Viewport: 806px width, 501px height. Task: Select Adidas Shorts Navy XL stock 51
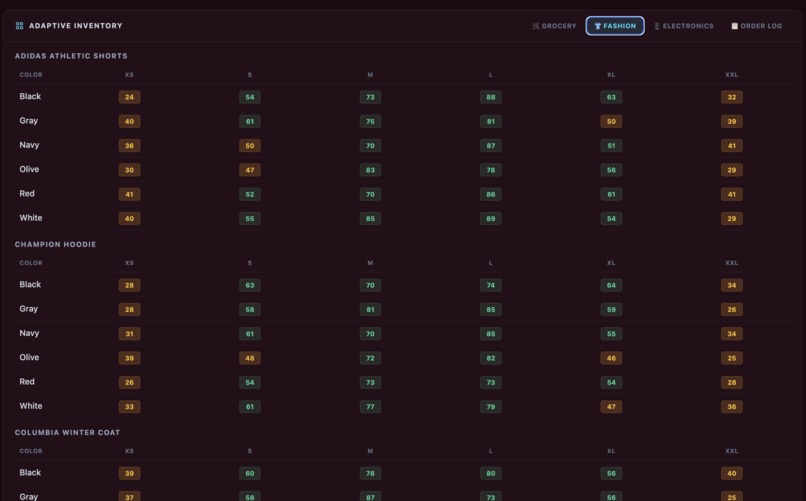click(x=611, y=145)
